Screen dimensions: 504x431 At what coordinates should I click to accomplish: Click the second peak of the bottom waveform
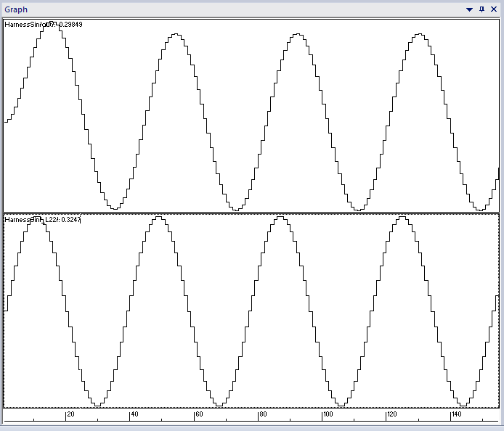point(158,218)
